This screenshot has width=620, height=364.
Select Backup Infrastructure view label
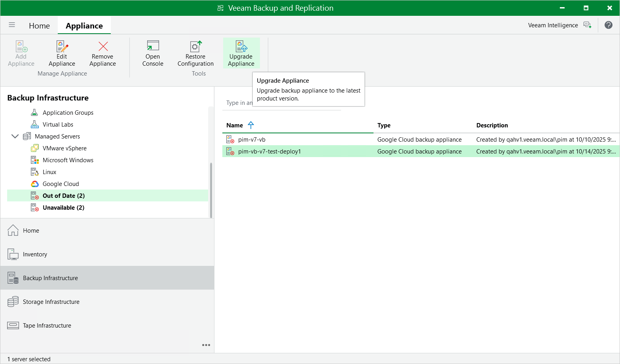[50, 278]
